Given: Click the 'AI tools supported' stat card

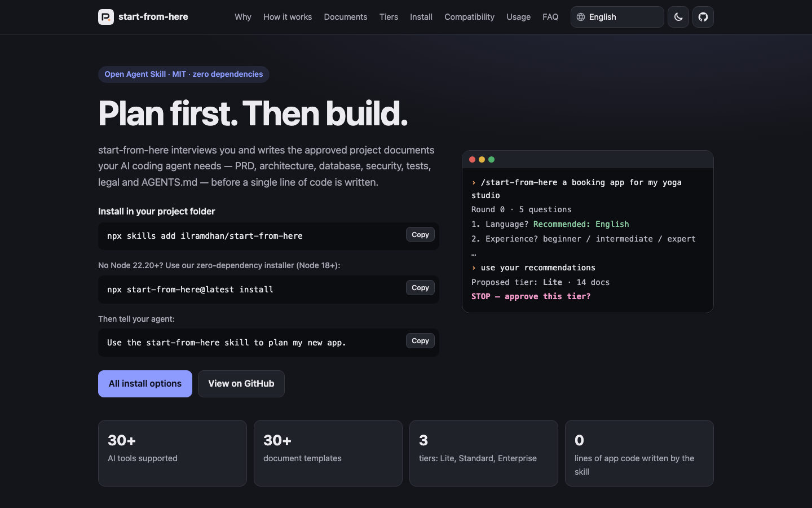Looking at the screenshot, I should click(173, 453).
